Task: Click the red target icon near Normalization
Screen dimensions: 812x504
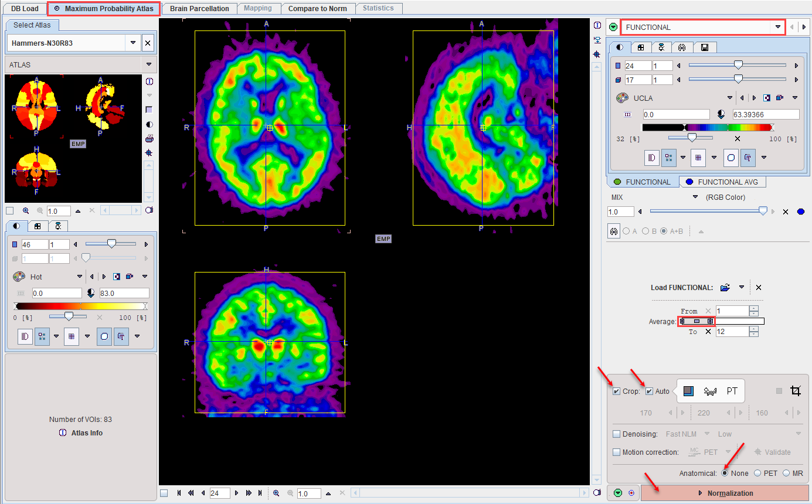Action: [631, 493]
